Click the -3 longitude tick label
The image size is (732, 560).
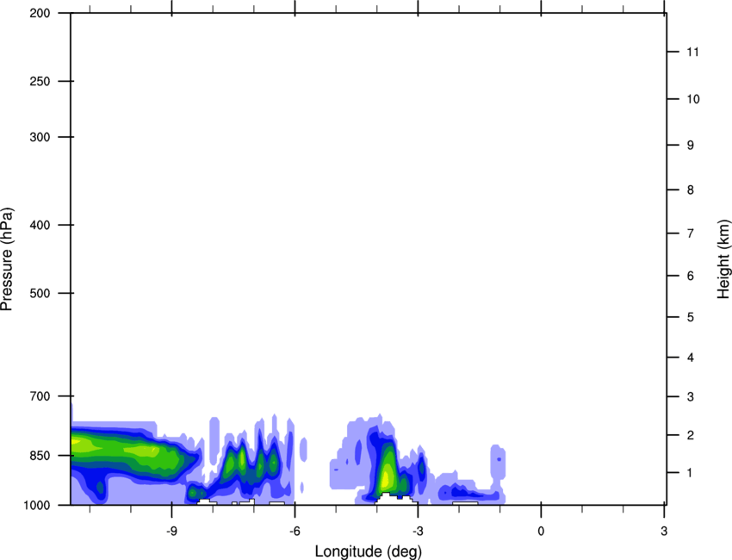[x=418, y=531]
